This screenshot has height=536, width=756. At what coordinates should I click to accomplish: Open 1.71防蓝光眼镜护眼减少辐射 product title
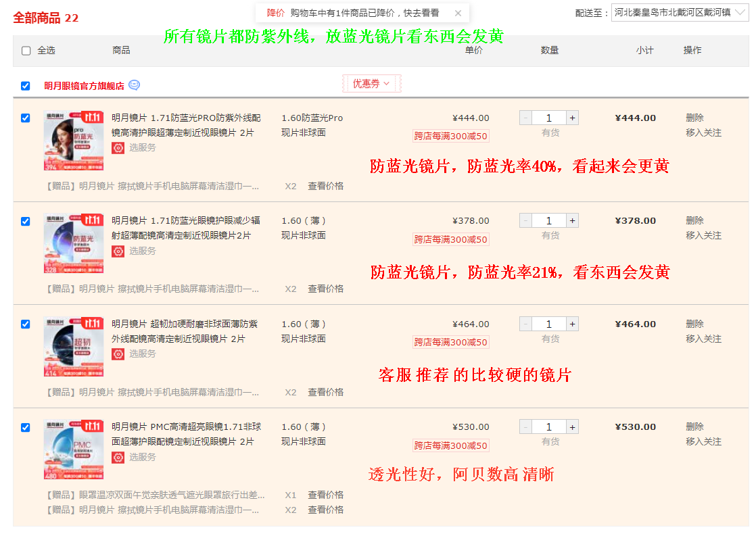pos(186,228)
